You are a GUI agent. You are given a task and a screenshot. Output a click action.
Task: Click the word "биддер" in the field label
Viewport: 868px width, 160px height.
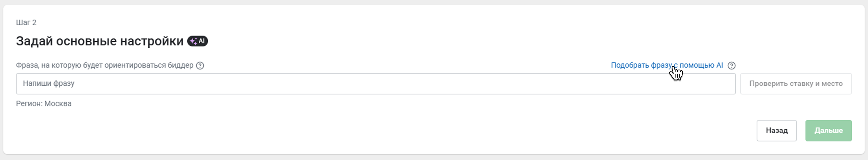(181, 65)
